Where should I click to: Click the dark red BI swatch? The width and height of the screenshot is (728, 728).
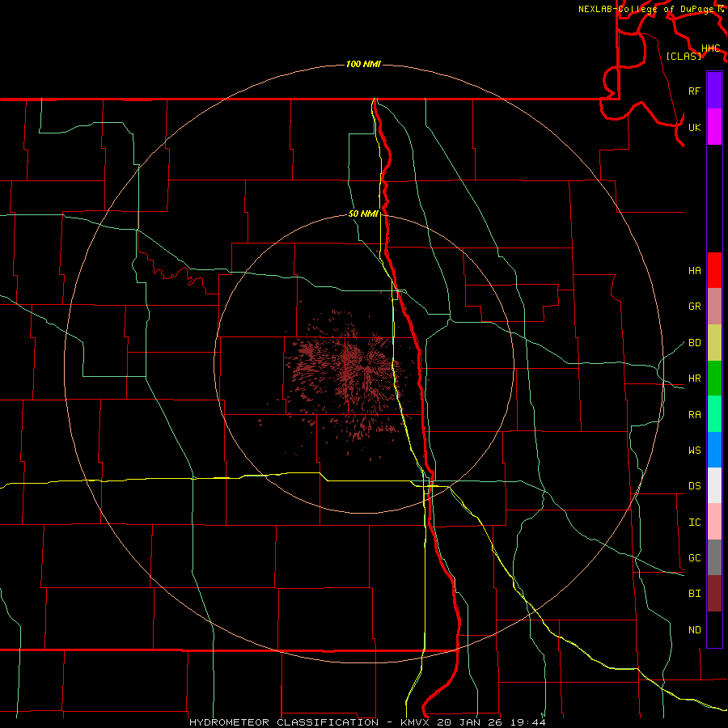714,594
